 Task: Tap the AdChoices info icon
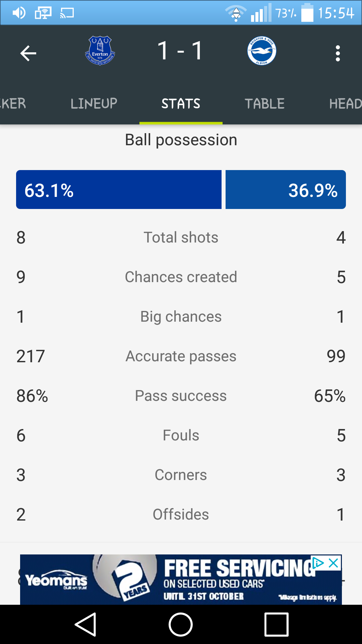318,563
